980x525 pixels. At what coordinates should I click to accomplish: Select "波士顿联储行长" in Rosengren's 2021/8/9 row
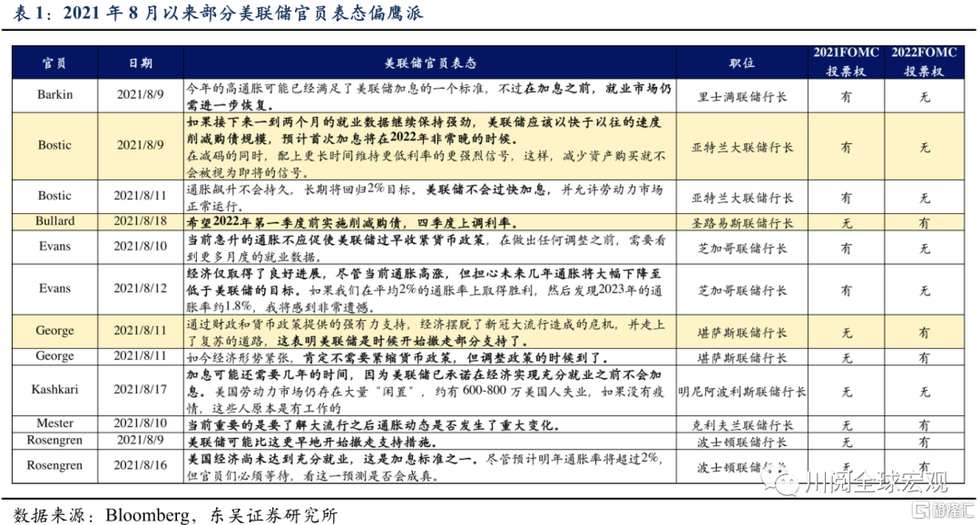742,442
